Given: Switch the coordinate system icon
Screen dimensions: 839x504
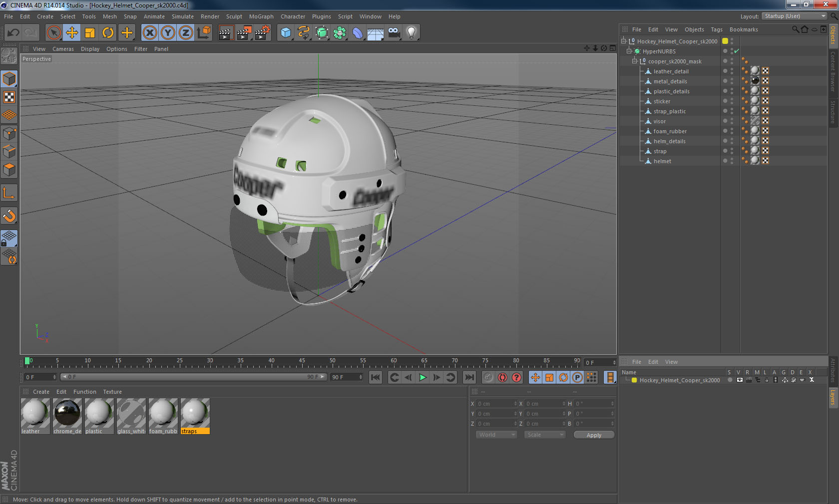Looking at the screenshot, I should [x=204, y=33].
